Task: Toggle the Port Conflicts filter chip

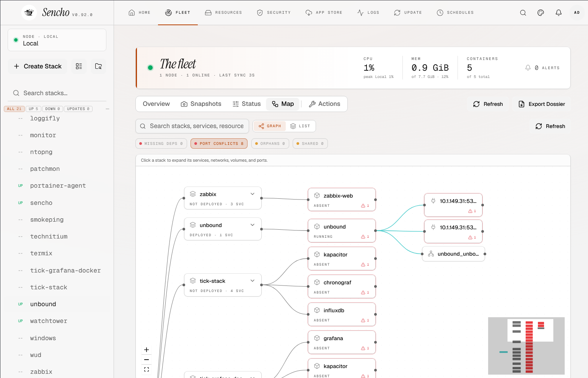Action: coord(219,144)
